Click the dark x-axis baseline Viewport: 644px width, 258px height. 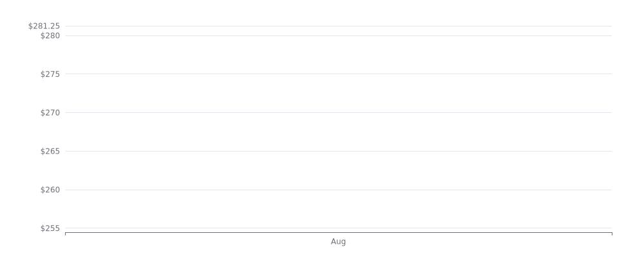click(x=339, y=232)
